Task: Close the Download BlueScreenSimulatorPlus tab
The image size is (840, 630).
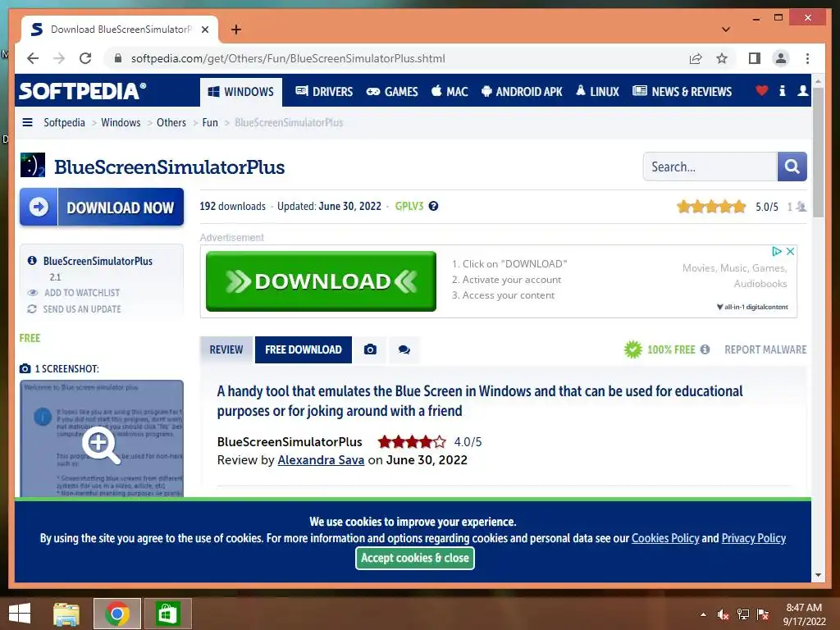Action: pos(204,30)
